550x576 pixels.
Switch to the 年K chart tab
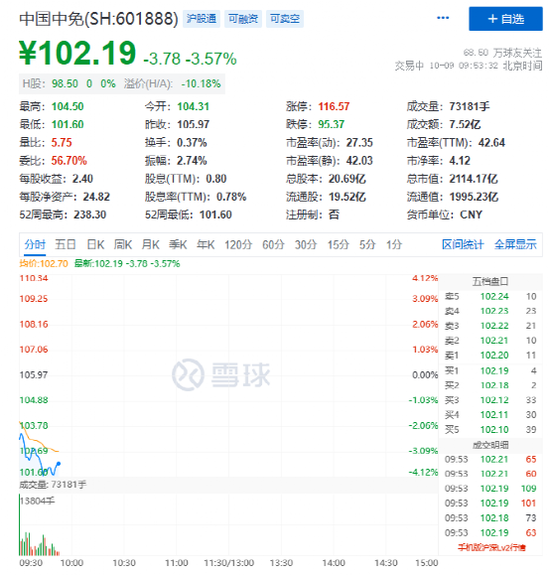pyautogui.click(x=205, y=244)
